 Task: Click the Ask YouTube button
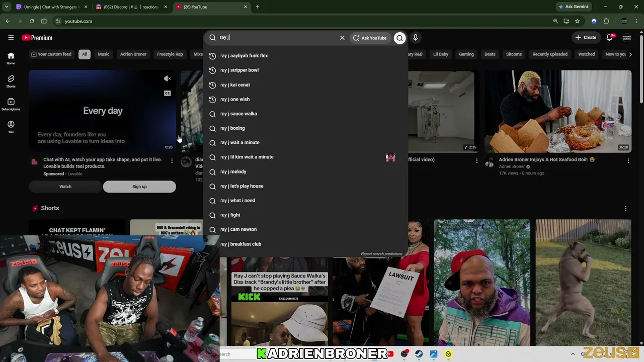[370, 38]
